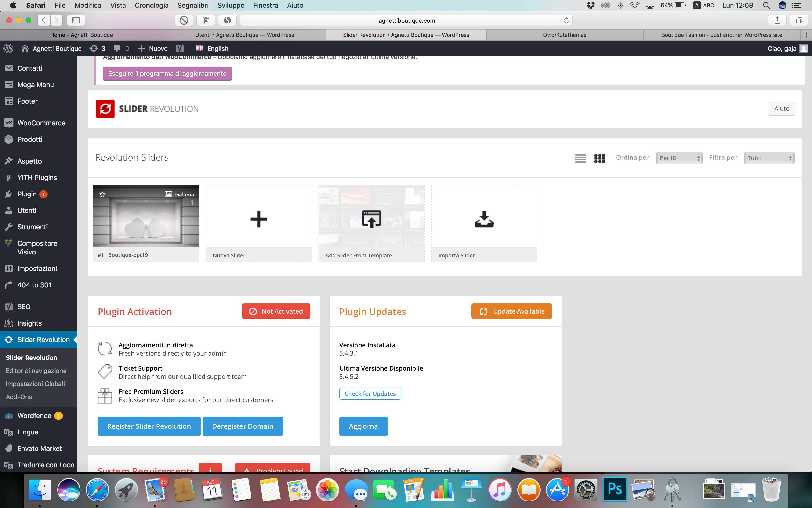Viewport: 812px width, 508px height.
Task: Click the Importa Slider download icon
Action: [484, 219]
